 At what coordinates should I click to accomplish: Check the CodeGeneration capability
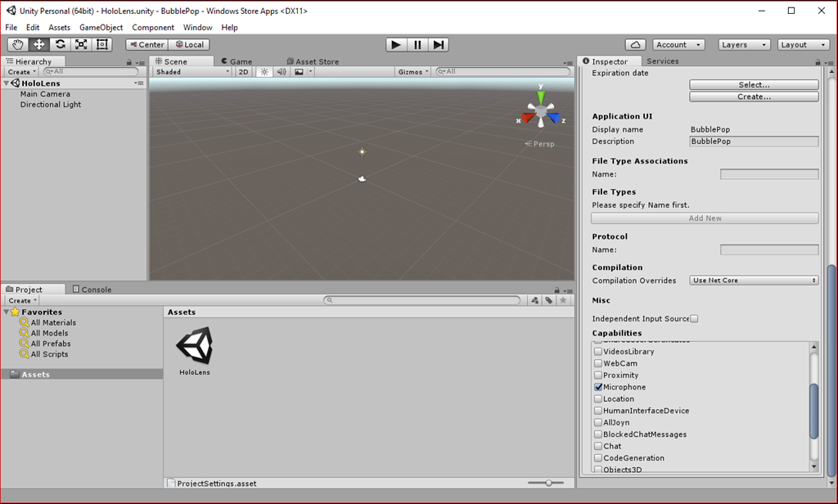tap(598, 458)
